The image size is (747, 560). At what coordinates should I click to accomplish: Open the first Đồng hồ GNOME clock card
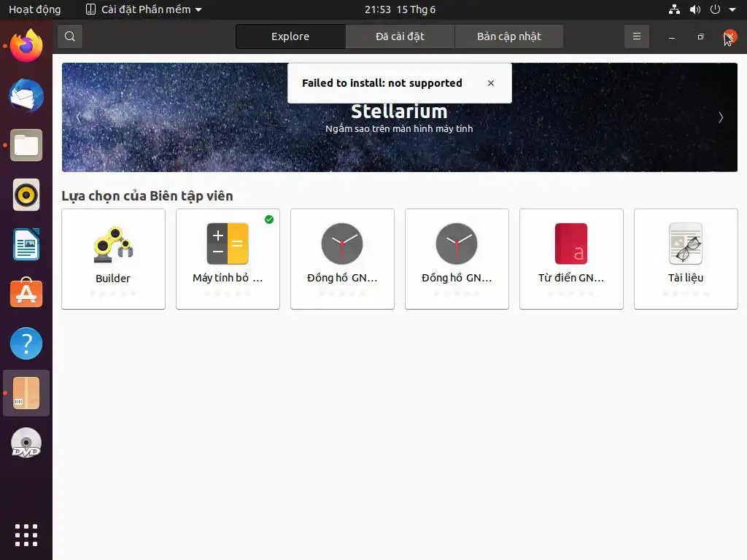[342, 259]
